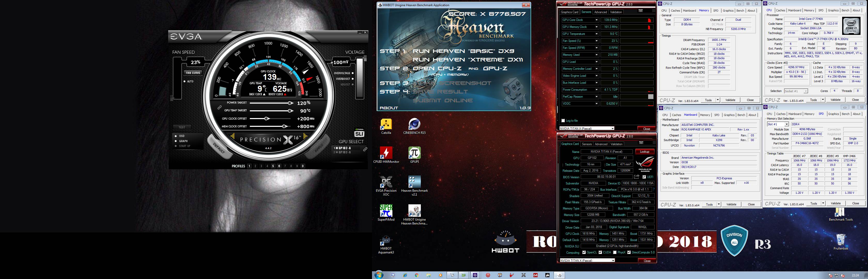Open Internet Explorer from the taskbar
Viewport: 868px width, 279px height.
pos(405,275)
